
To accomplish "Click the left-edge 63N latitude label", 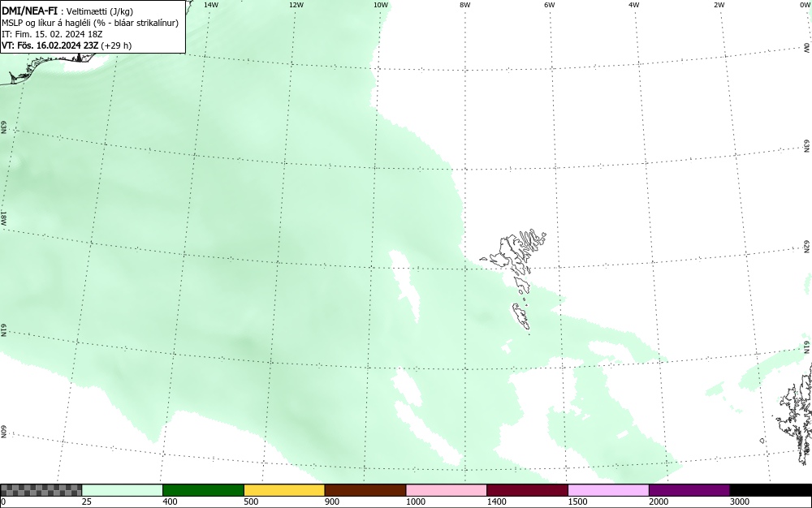I will click(x=3, y=127).
